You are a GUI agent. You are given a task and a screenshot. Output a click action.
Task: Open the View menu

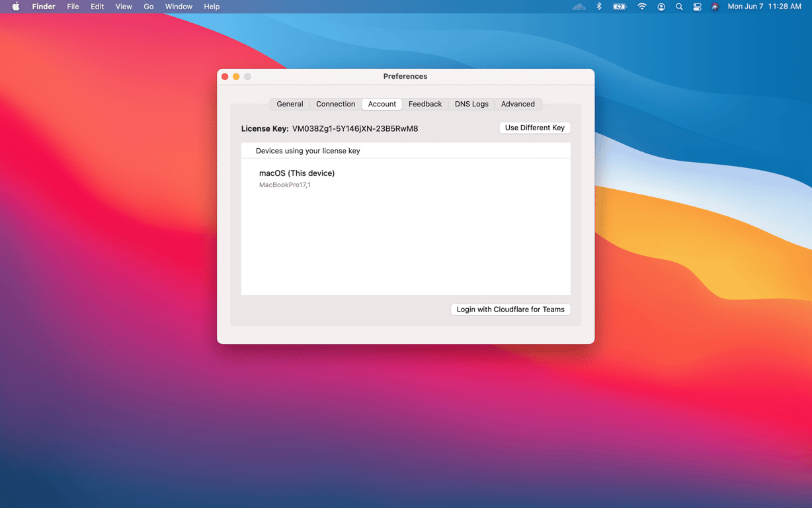(x=124, y=7)
